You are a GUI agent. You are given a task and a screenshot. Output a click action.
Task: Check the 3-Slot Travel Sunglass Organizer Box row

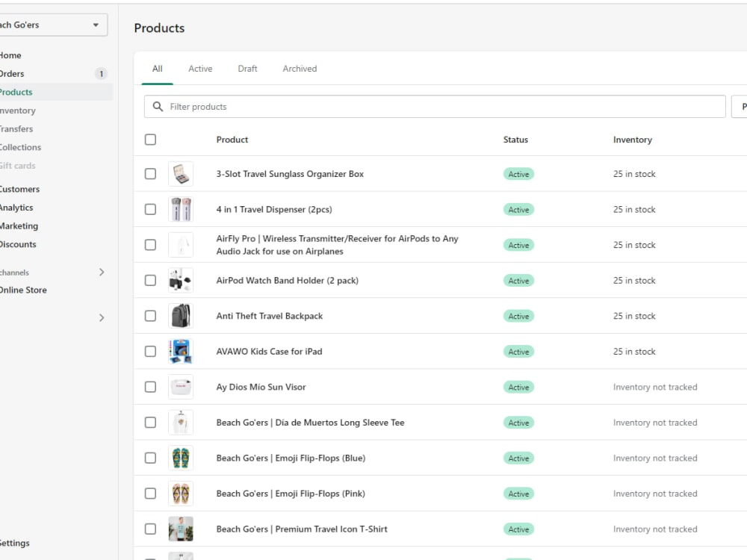coord(150,174)
